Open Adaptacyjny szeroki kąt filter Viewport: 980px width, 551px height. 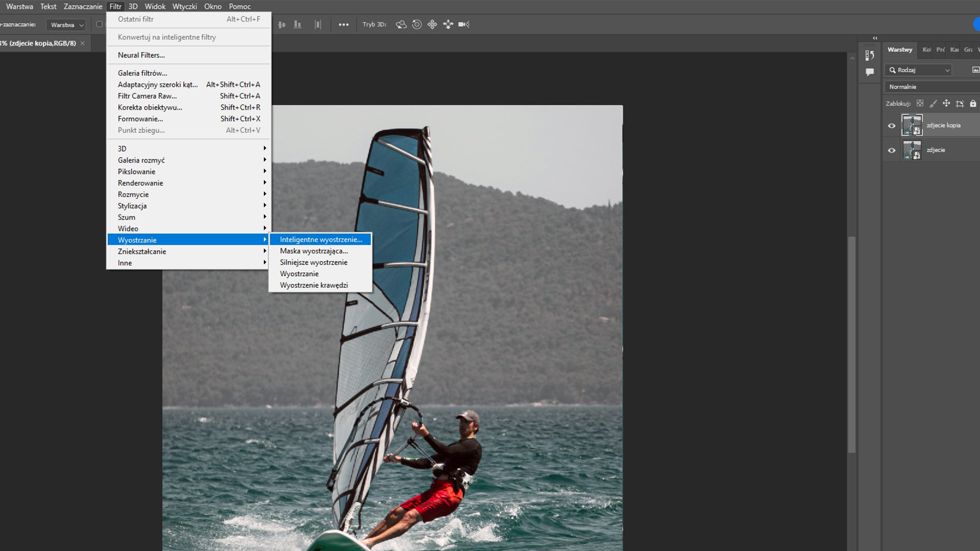pos(188,85)
